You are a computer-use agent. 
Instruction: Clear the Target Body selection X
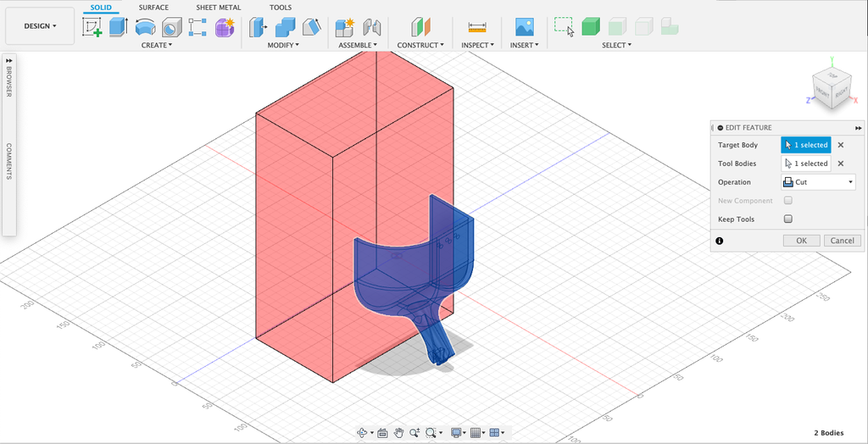click(x=840, y=145)
